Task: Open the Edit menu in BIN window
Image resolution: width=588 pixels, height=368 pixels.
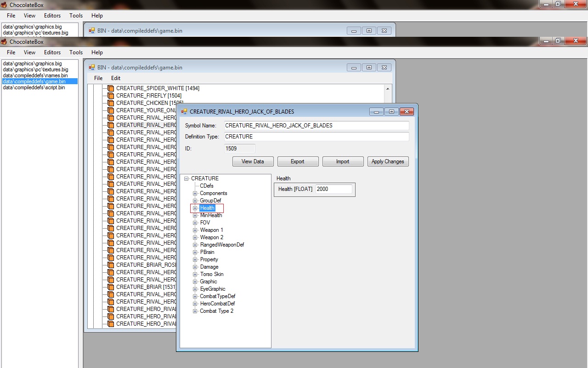Action: click(115, 78)
